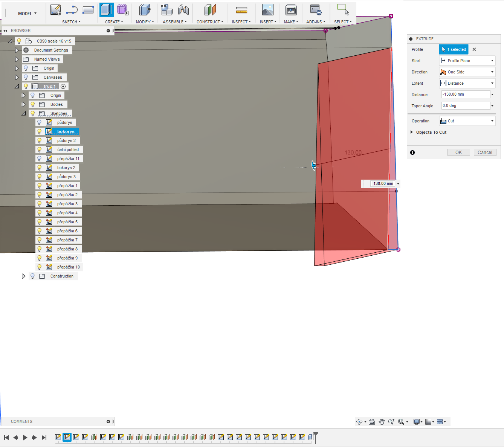
Task: Hide the přepážka 11 sketch via lightbulb
Action: [39, 159]
